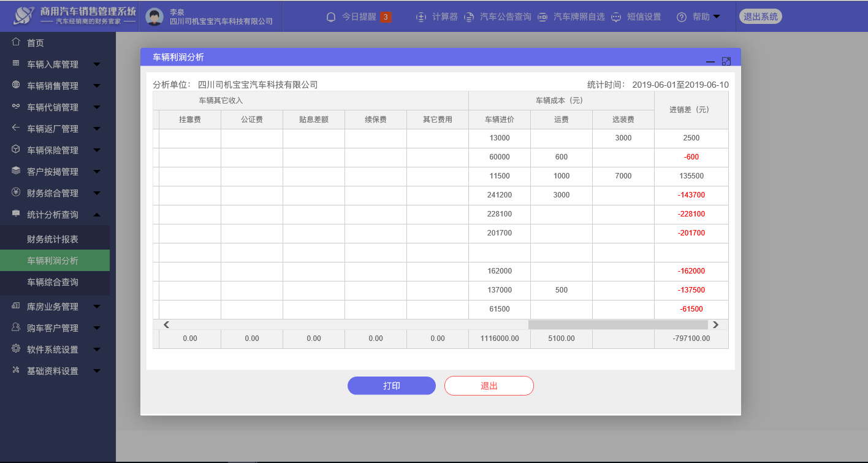Expand 库房业务管理 submenu arrow
Image resolution: width=868 pixels, height=463 pixels.
point(97,307)
